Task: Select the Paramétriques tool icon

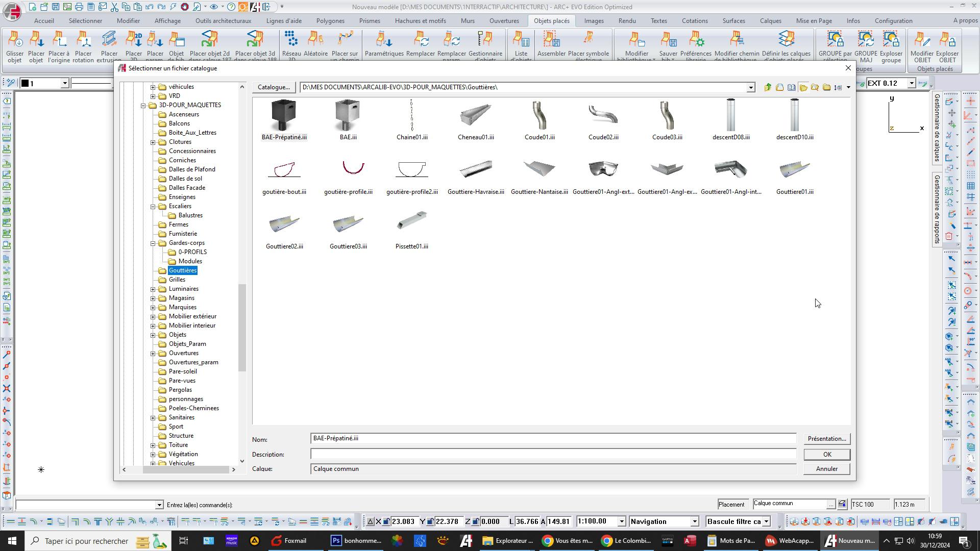Action: point(384,44)
